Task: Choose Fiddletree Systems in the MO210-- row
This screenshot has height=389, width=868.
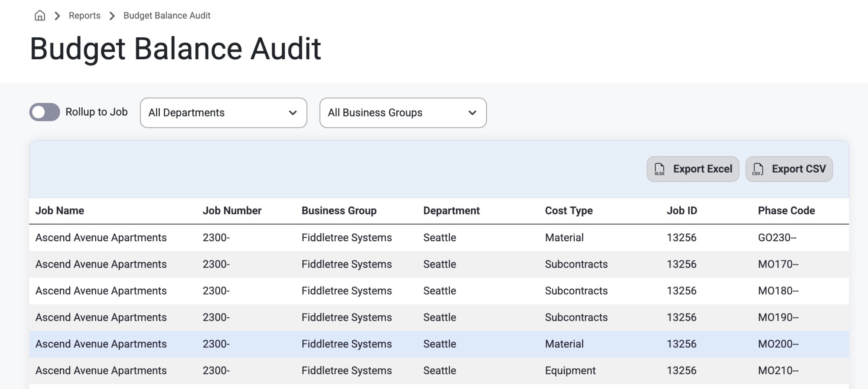Action: (x=347, y=371)
